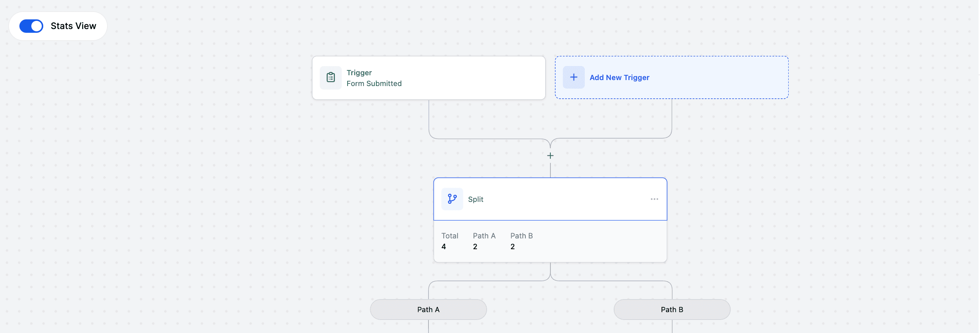This screenshot has height=333, width=980.
Task: Click the plus icon in Add New Trigger
Action: (x=573, y=77)
